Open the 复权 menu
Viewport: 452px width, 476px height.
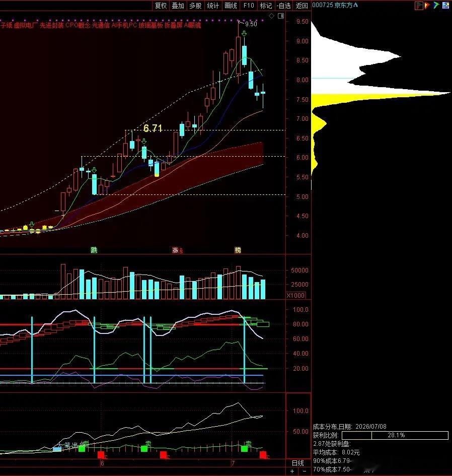point(161,6)
